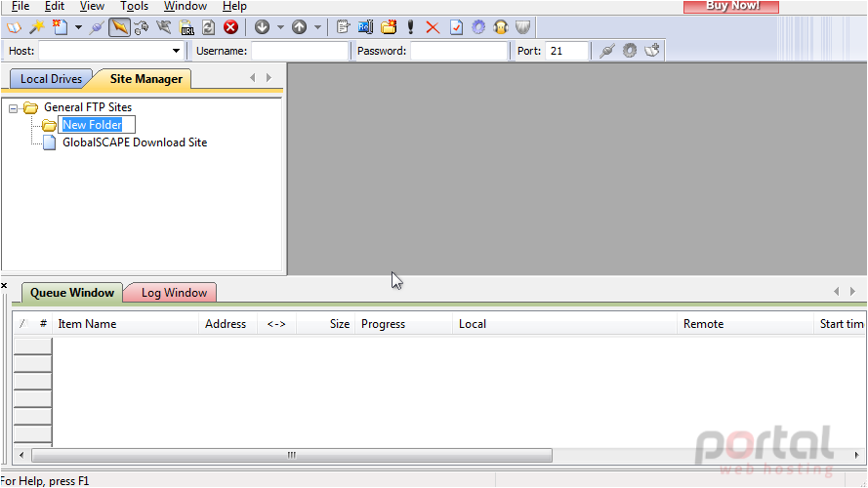The width and height of the screenshot is (868, 488).
Task: Launch the Connection Wizard wand icon
Action: (x=36, y=27)
